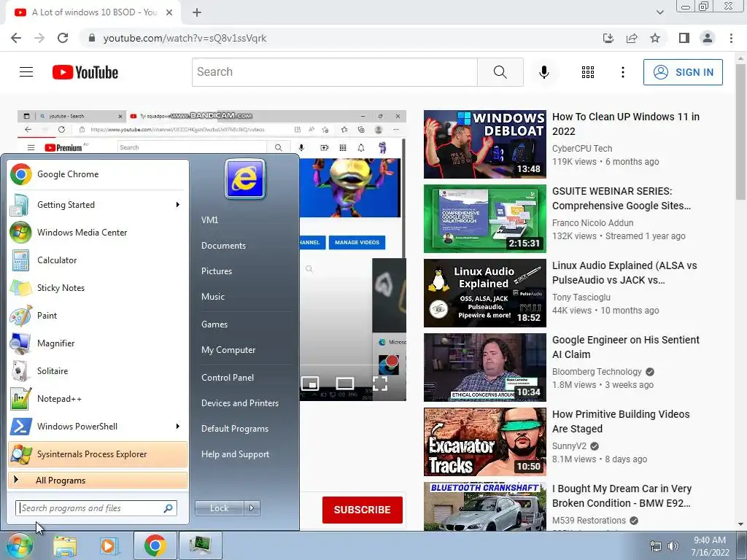Open Calculator from Start menu
Viewport: 747px width, 560px height.
98,260
